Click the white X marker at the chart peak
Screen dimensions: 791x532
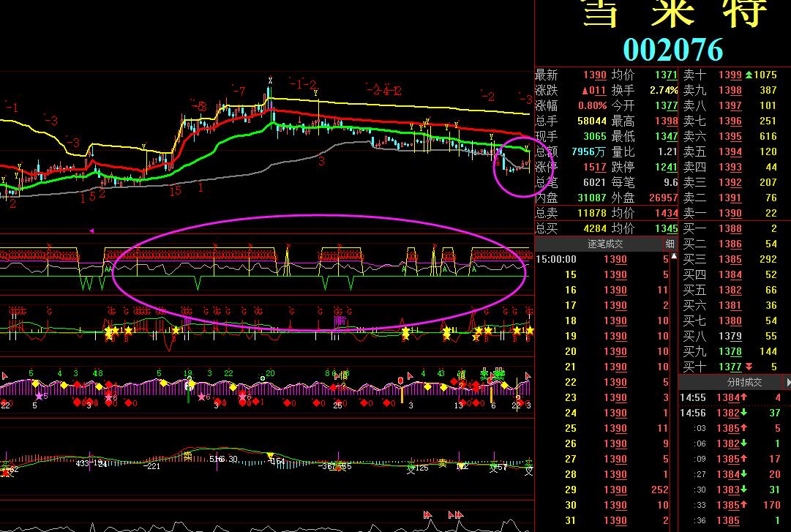coord(271,80)
